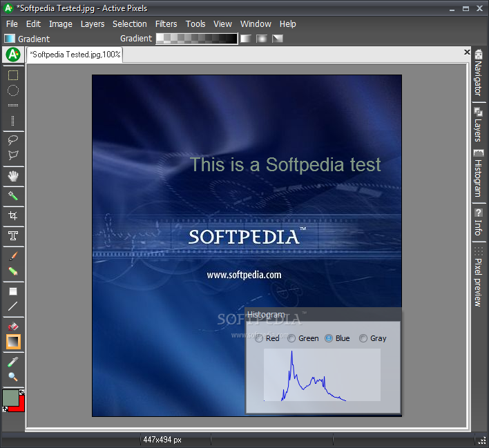Expand the Pixel preview side panel
This screenshot has height=448, width=489.
(479, 277)
